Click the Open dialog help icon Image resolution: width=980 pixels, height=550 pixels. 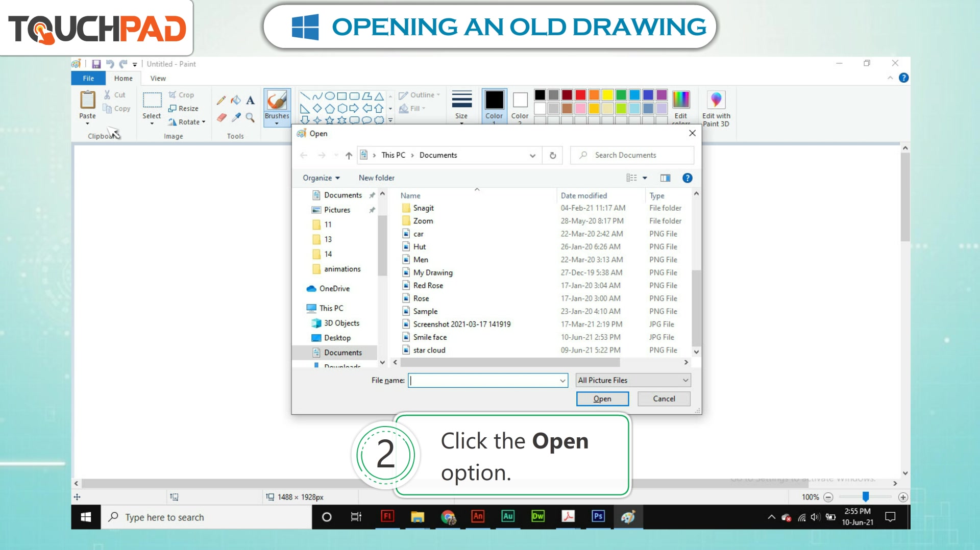pyautogui.click(x=688, y=178)
